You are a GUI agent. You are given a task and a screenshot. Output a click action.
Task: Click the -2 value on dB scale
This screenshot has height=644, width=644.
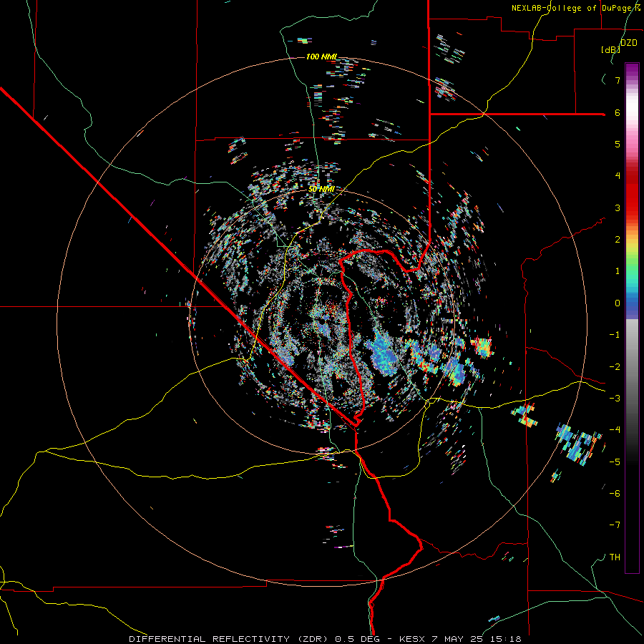(x=615, y=367)
